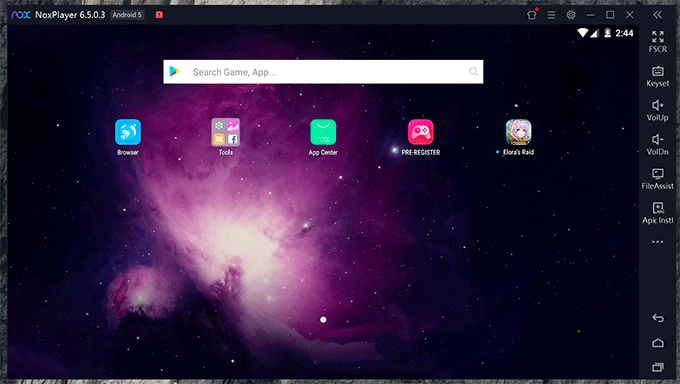Image resolution: width=680 pixels, height=384 pixels.
Task: Open FileAssist
Action: [x=658, y=179]
